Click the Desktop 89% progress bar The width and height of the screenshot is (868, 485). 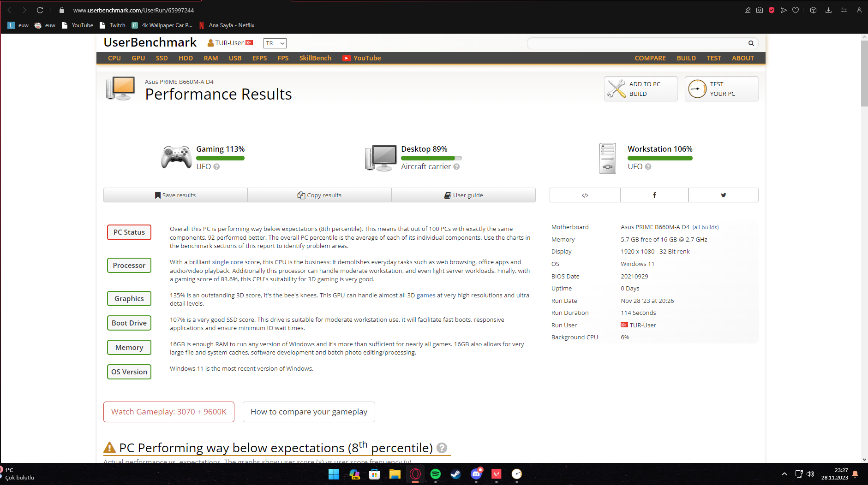(431, 158)
